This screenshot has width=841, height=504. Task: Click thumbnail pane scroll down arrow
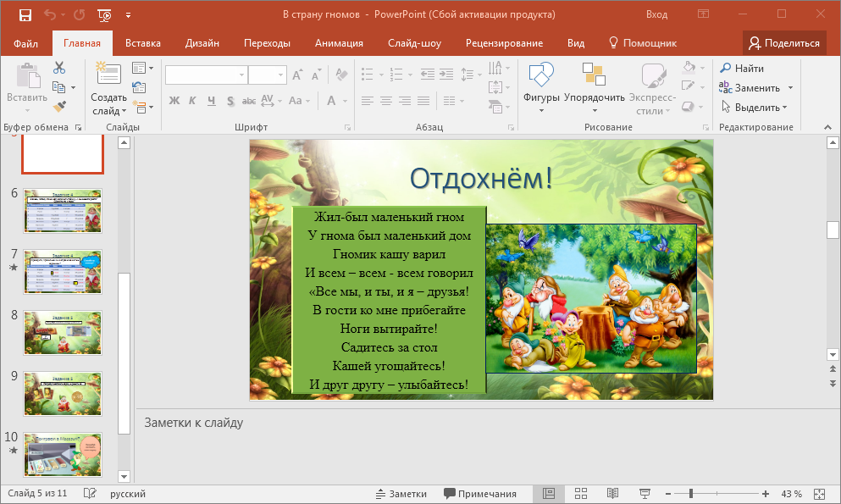124,476
